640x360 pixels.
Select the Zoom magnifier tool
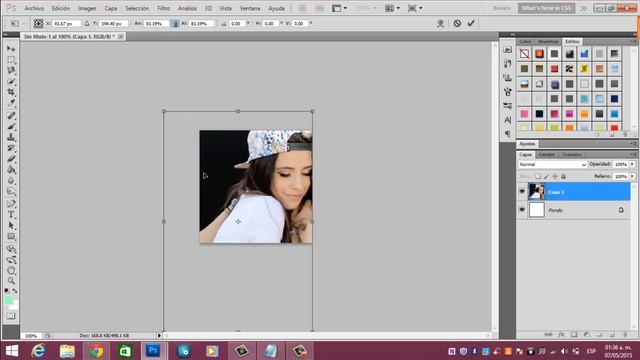click(11, 281)
